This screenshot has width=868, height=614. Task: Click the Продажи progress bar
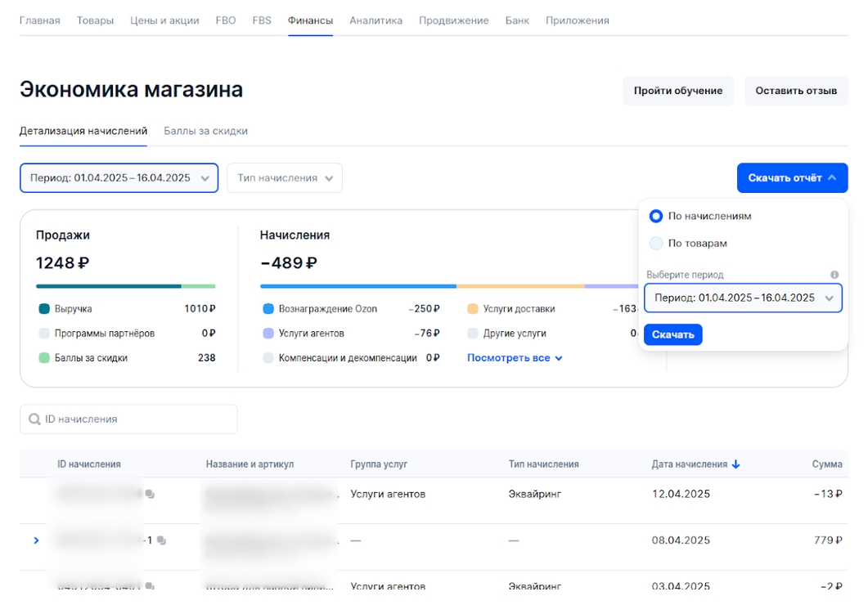[x=126, y=286]
